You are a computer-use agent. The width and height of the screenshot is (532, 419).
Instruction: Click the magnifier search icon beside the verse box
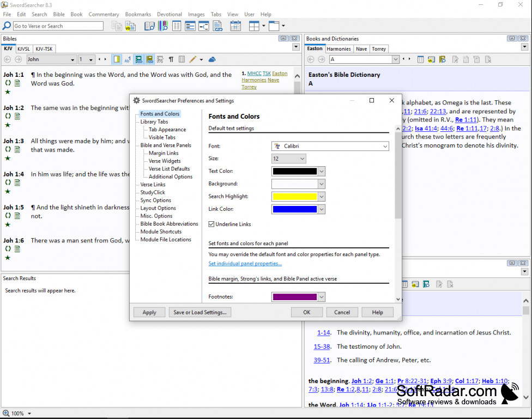coord(7,26)
